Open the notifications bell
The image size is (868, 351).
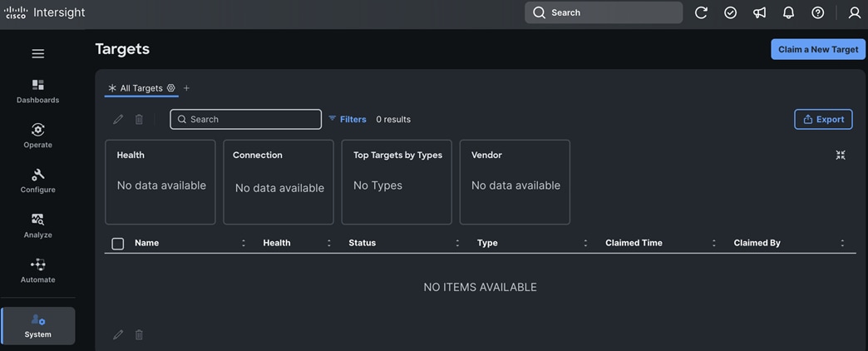point(789,12)
